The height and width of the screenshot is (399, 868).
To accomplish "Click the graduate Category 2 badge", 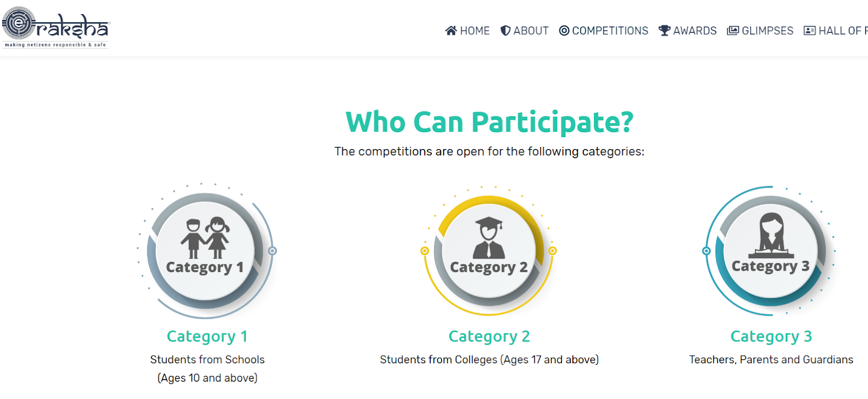I will pos(489,252).
